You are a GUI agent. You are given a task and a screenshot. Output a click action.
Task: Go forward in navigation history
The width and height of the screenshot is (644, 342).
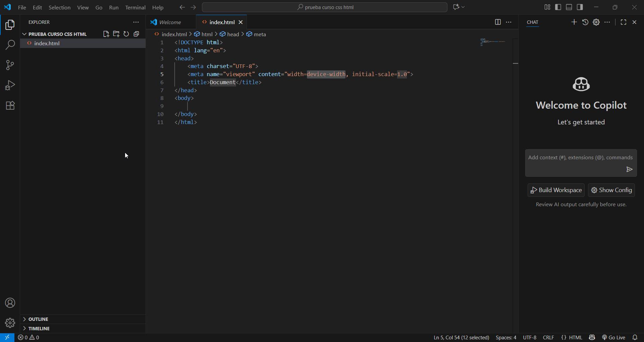193,7
